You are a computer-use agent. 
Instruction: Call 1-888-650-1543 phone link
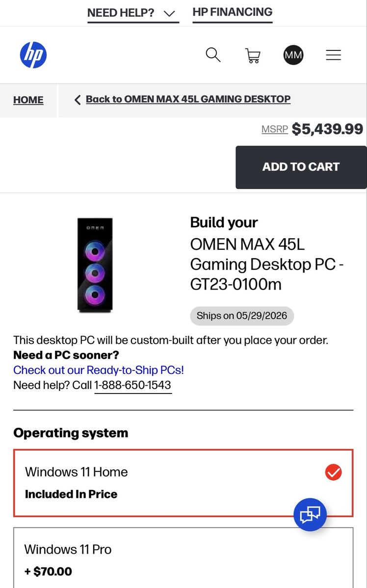[133, 385]
